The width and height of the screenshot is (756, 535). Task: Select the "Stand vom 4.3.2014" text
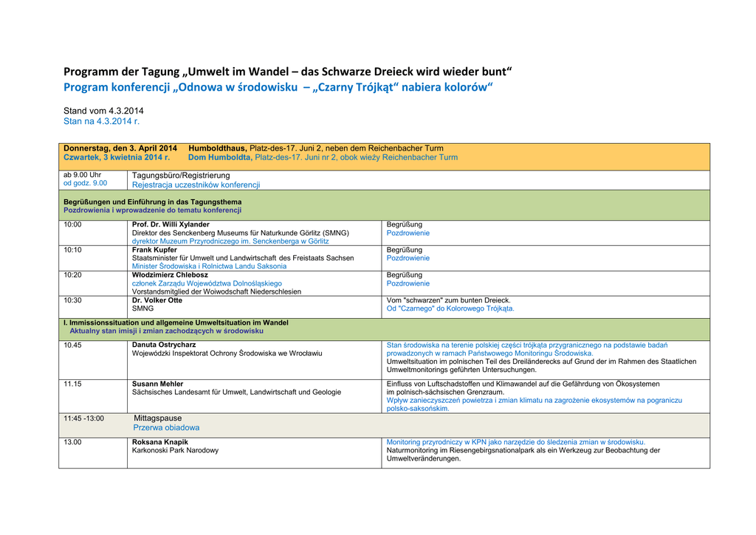click(x=103, y=111)
